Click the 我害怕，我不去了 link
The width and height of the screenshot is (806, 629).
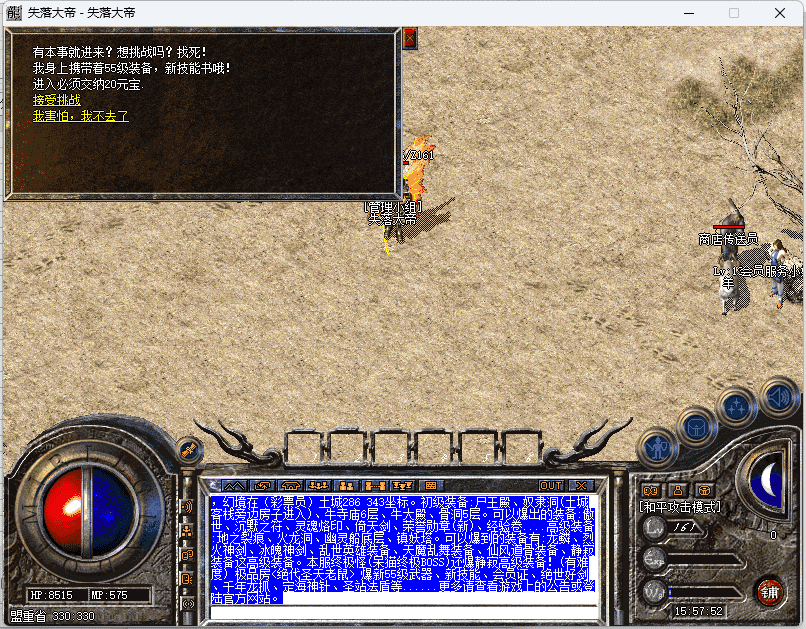click(x=81, y=116)
